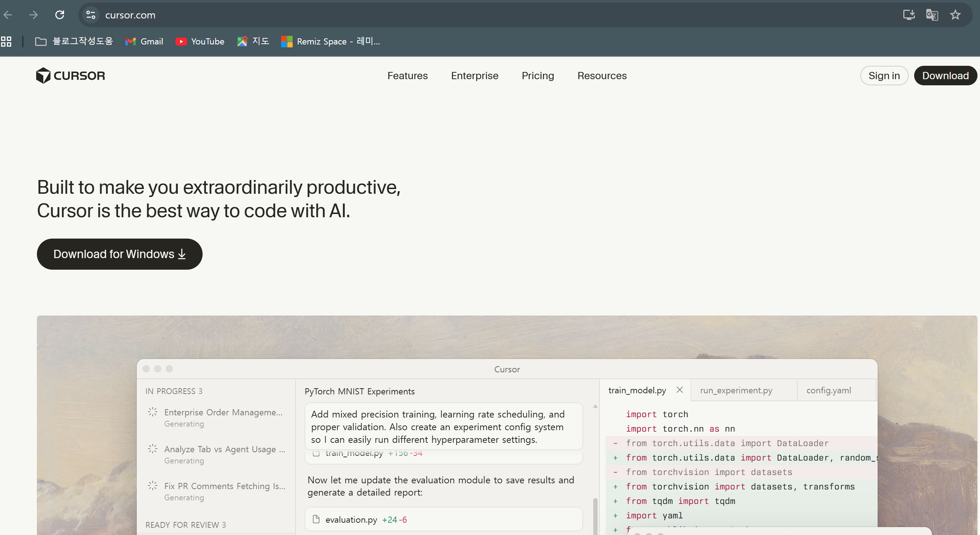Click the site information icon in address bar
Screen dimensions: 980x535
pyautogui.click(x=90, y=15)
